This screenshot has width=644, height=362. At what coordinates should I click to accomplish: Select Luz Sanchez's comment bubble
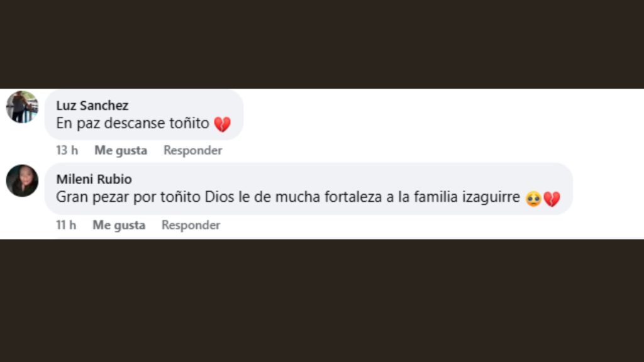click(x=143, y=115)
